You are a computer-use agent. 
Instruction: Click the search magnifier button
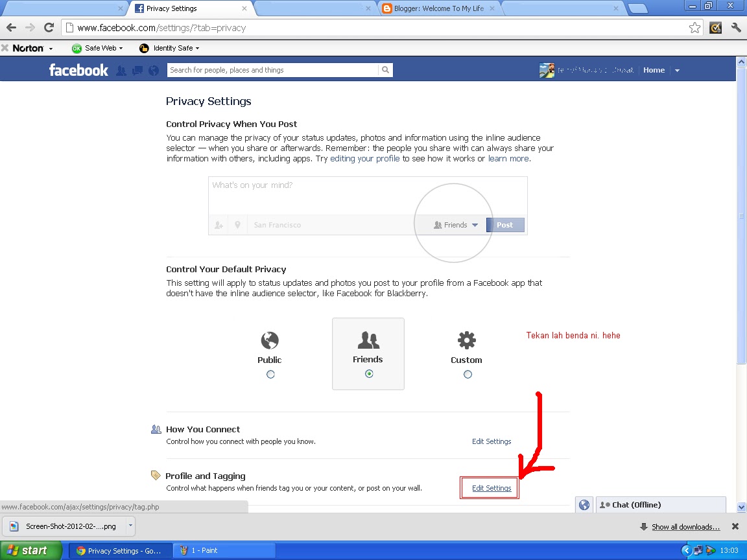[x=385, y=70]
